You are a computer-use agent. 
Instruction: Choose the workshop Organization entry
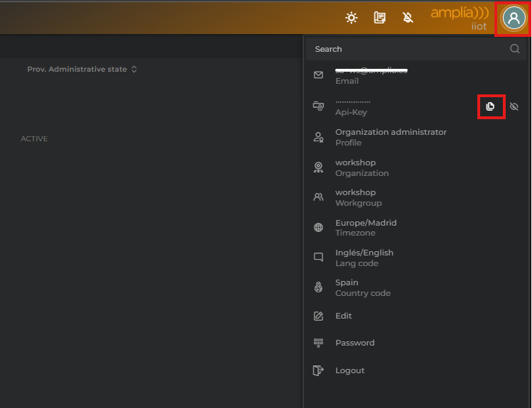pyautogui.click(x=362, y=167)
